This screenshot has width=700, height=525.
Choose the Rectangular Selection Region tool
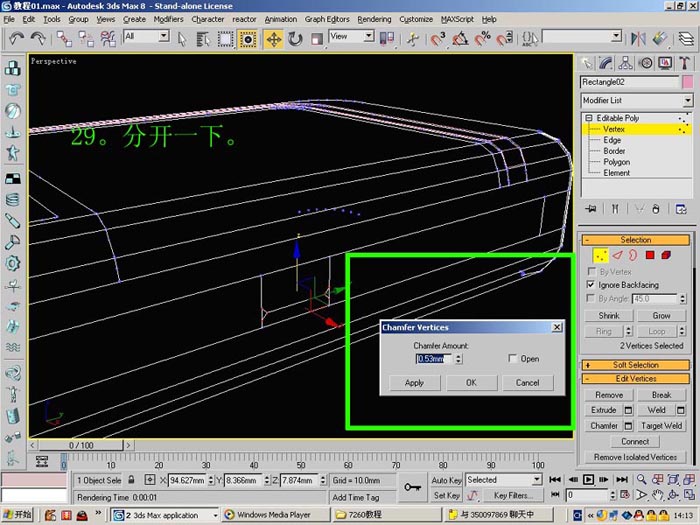tap(225, 39)
